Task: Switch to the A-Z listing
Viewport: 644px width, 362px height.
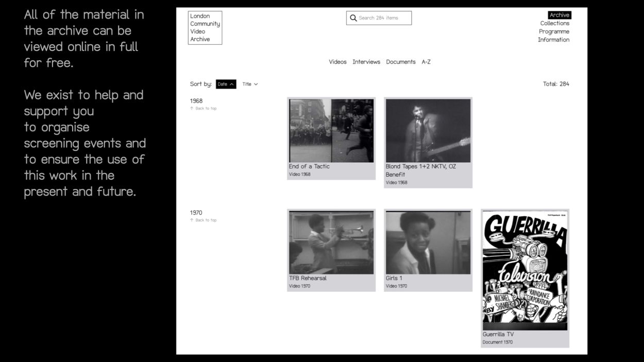Action: coord(426,62)
